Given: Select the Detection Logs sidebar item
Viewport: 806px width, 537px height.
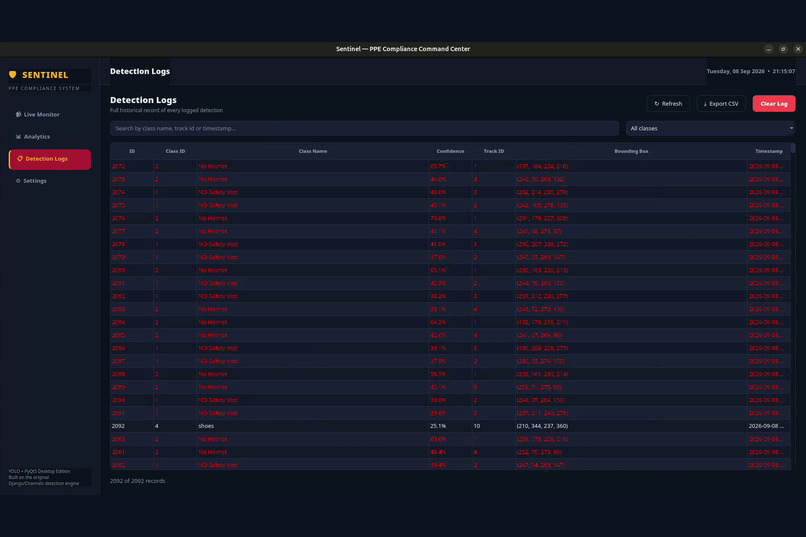Looking at the screenshot, I should coord(50,159).
